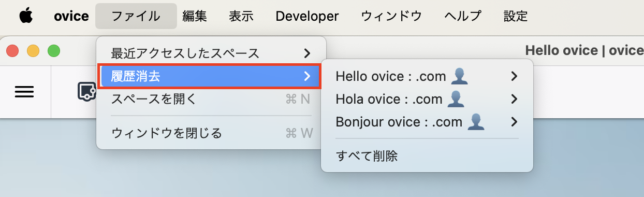The image size is (644, 197).
Task: Click すべて削除 to clear all history
Action: point(427,156)
